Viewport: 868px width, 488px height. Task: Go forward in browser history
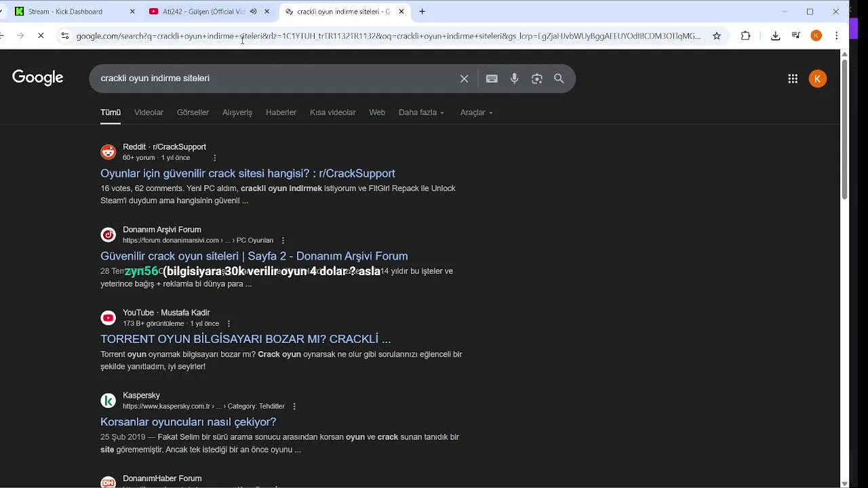[20, 36]
